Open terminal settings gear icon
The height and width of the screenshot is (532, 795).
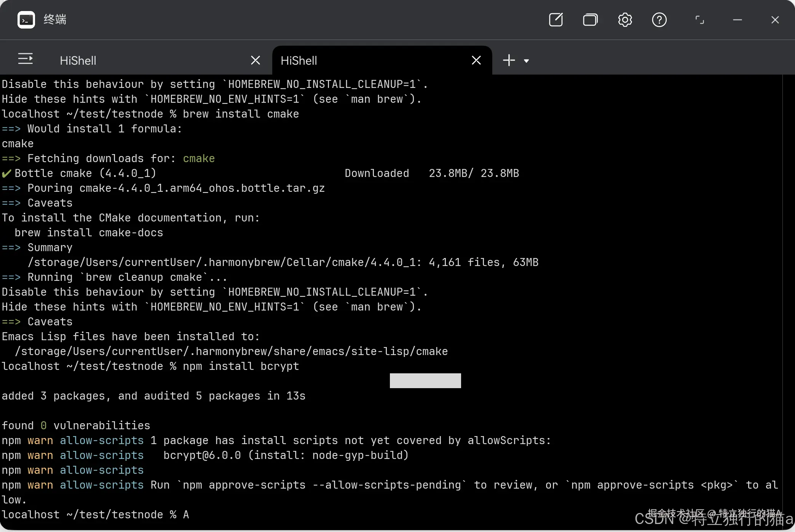click(x=625, y=19)
